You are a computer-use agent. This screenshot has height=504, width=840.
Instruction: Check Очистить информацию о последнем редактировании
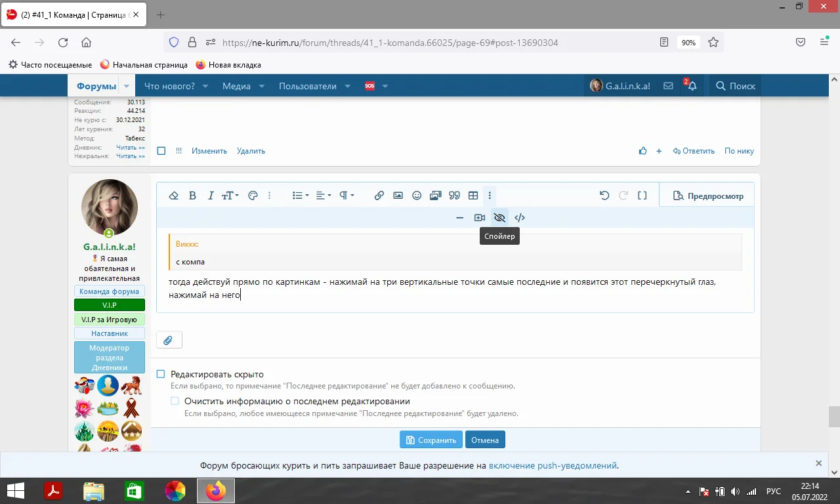(175, 401)
